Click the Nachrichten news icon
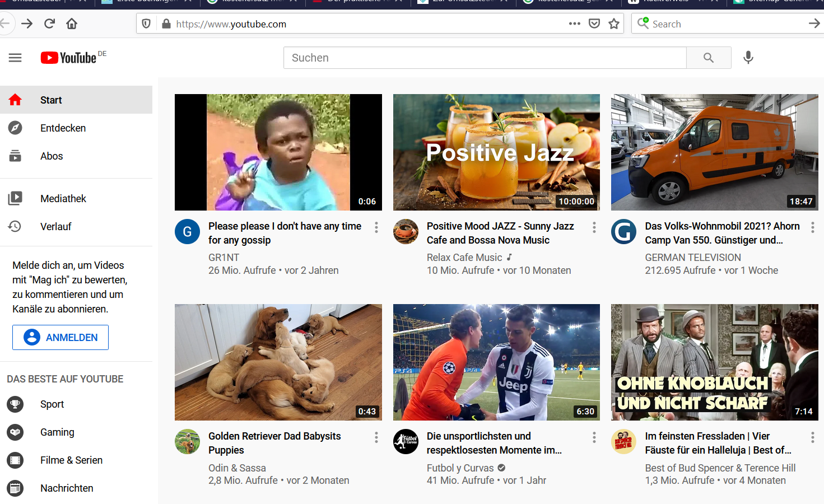Screen dimensions: 824x504 (x=15, y=488)
